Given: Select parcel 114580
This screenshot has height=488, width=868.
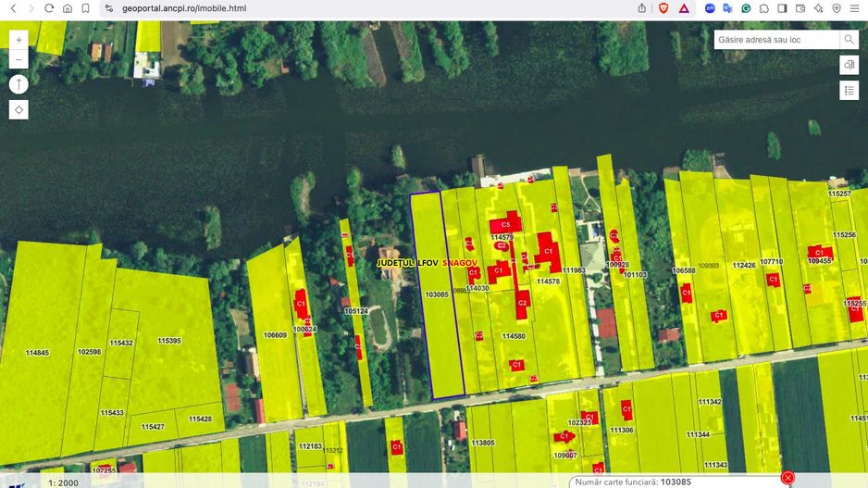Looking at the screenshot, I should pos(514,336).
